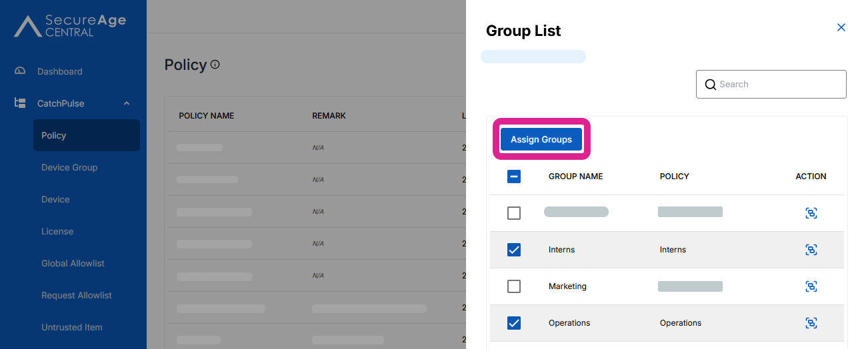Image resolution: width=868 pixels, height=349 pixels.
Task: Collapse the CatchPulse menu chevron
Action: pyautogui.click(x=127, y=103)
